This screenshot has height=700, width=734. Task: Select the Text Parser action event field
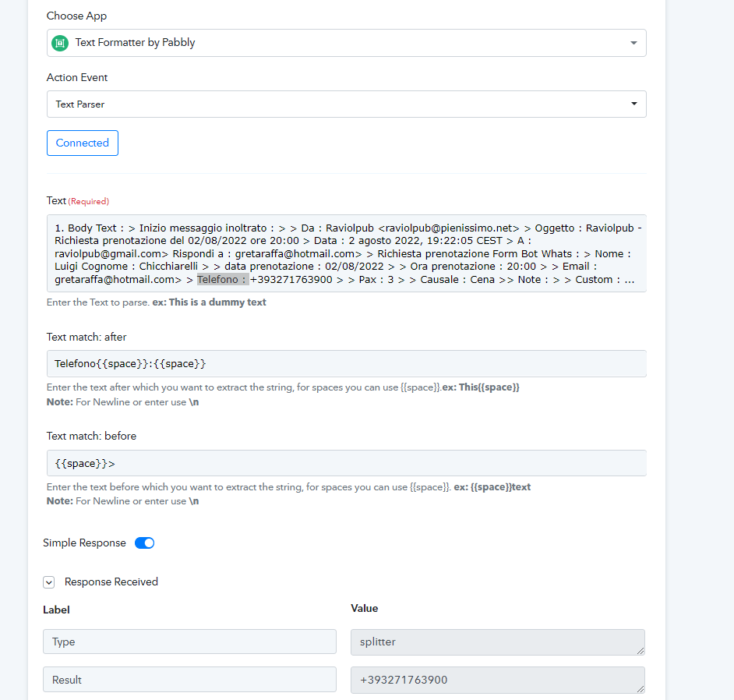point(347,104)
